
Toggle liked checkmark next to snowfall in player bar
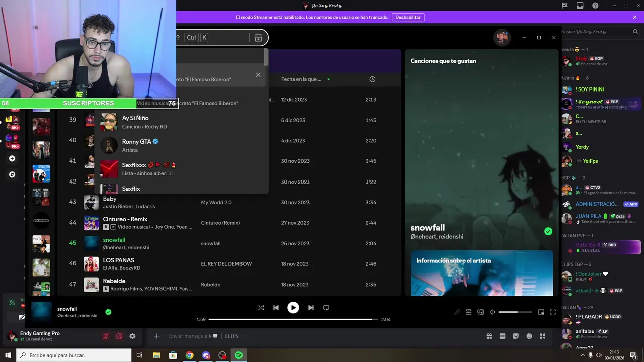(x=108, y=312)
